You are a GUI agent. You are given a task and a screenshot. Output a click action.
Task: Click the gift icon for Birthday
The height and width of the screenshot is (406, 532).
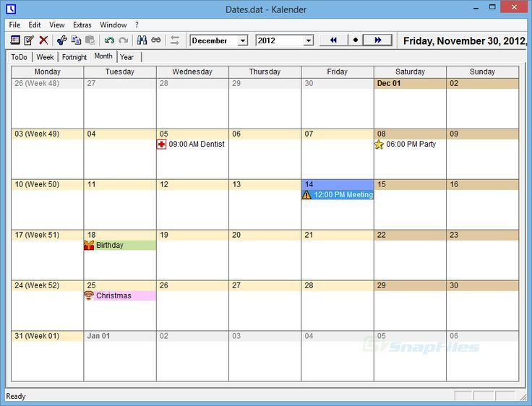[89, 245]
